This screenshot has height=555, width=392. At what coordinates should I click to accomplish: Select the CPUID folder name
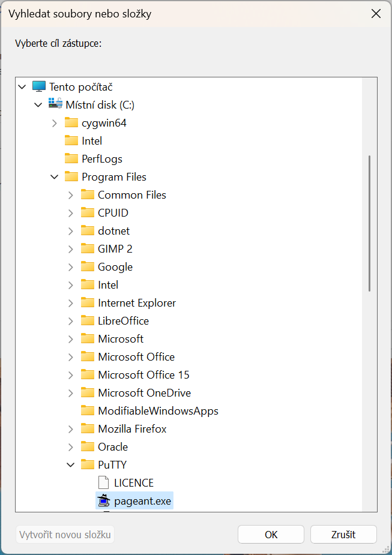click(113, 213)
